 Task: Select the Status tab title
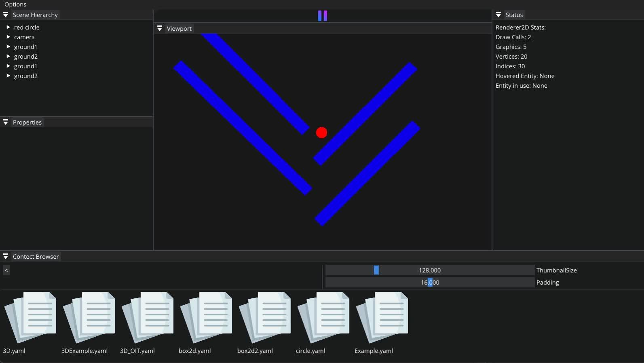pyautogui.click(x=514, y=15)
